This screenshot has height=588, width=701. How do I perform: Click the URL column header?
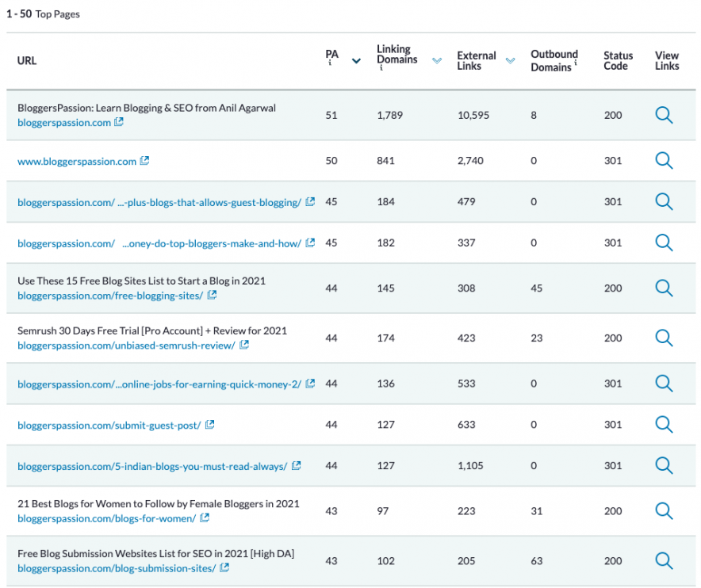click(x=26, y=60)
